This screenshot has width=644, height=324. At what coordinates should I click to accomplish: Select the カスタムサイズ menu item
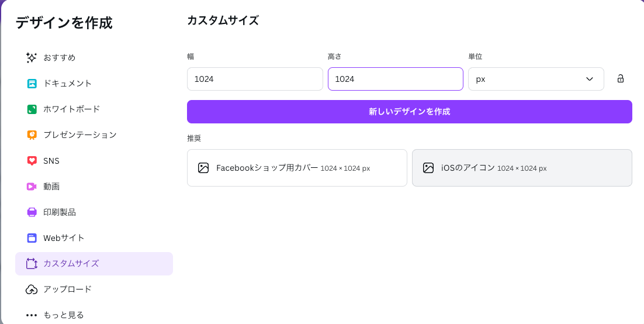click(x=94, y=263)
